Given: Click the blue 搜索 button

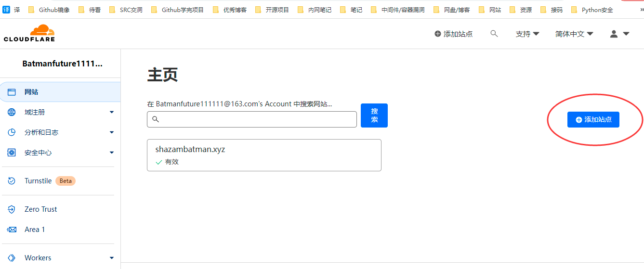Looking at the screenshot, I should coord(374,115).
